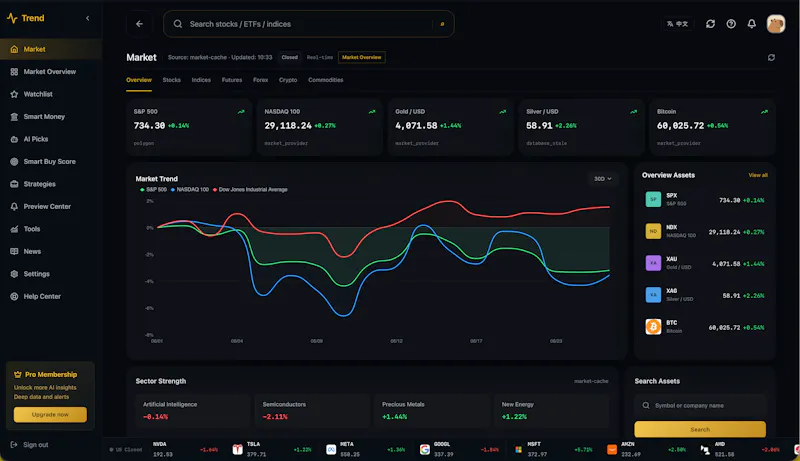Open the New Energy sector card
The width and height of the screenshot is (800, 461).
pos(552,411)
